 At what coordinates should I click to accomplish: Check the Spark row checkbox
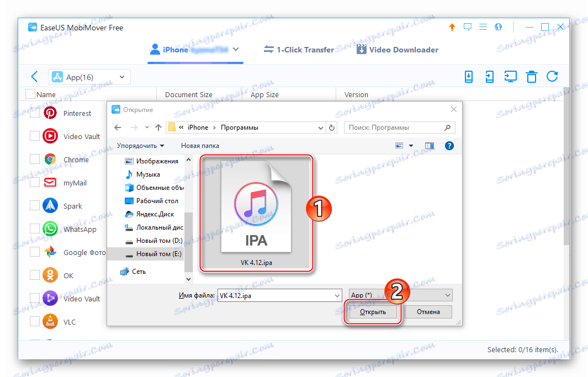pos(34,205)
